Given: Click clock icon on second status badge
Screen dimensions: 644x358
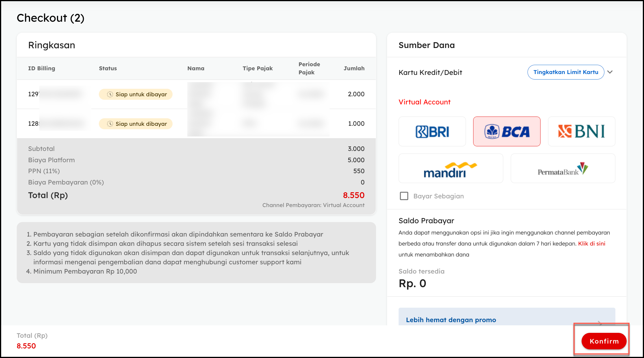Looking at the screenshot, I should pos(110,124).
